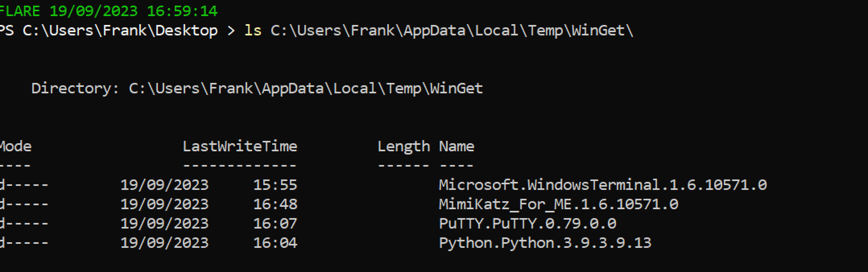Select the PuTTY.PuTTY.0.79.0.0 folder name
The image size is (868, 272).
click(527, 223)
